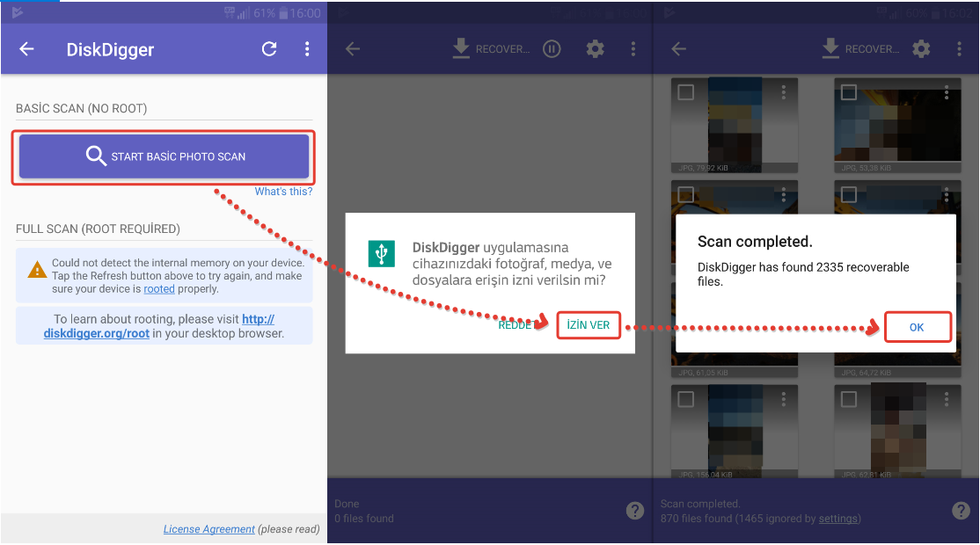Open the "What's this?" link

click(x=283, y=192)
